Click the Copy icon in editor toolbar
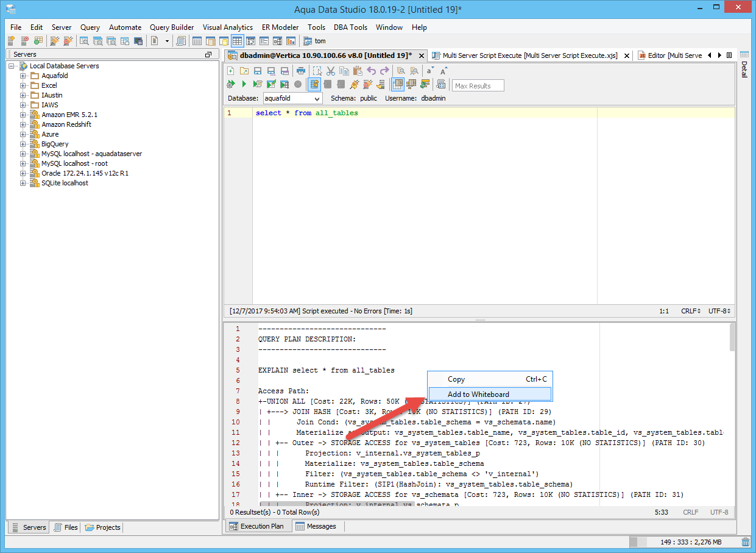756x553 pixels. [344, 71]
